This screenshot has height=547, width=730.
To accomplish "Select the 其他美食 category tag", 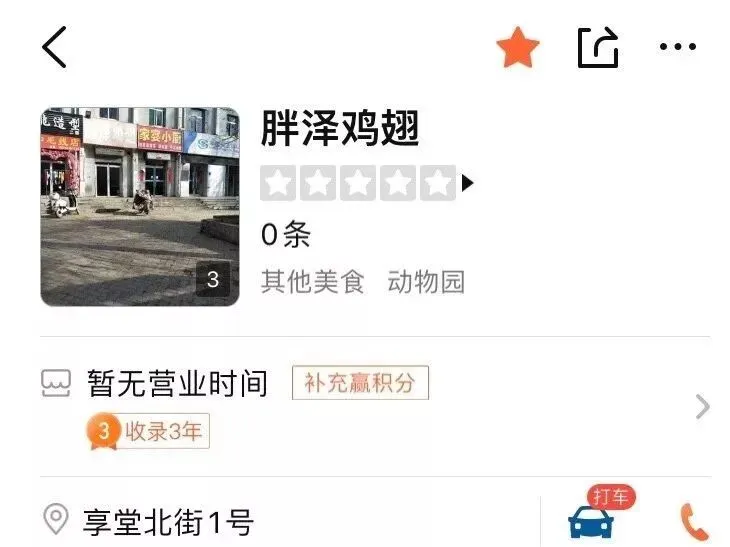I will coord(312,281).
